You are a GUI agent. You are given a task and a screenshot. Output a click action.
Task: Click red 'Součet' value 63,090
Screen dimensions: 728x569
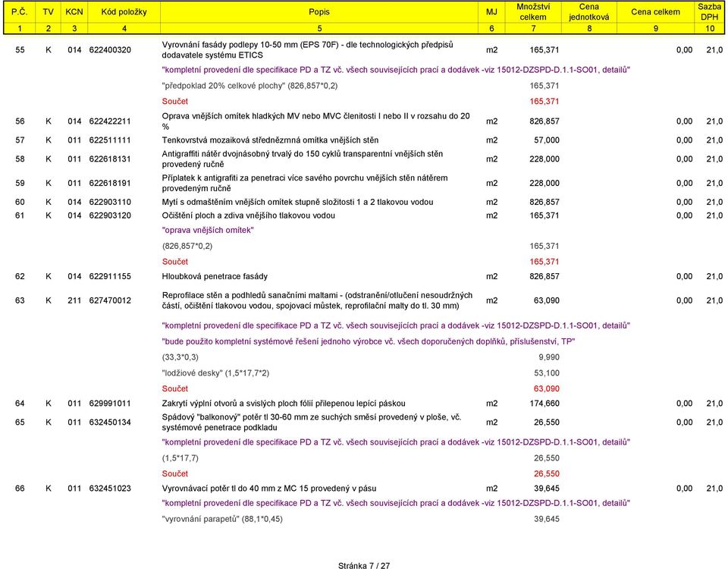coord(547,388)
